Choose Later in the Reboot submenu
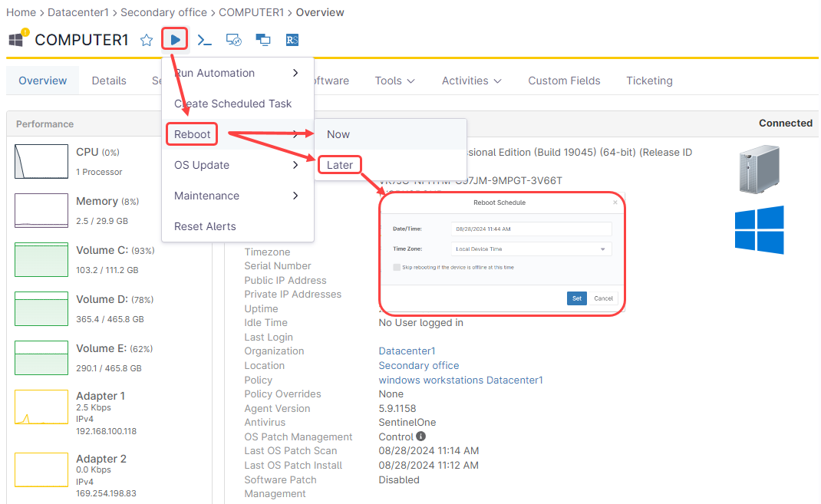Screen dimensions: 821x504 [x=339, y=165]
